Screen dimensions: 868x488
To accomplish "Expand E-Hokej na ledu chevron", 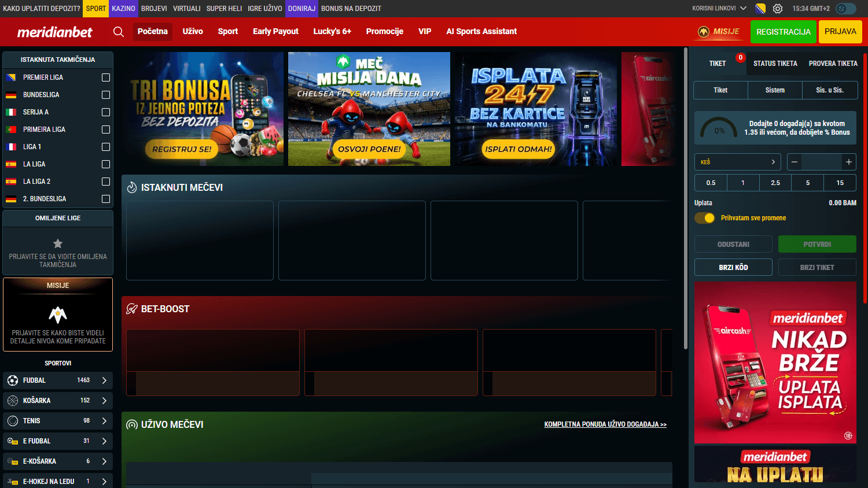I will click(x=104, y=482).
